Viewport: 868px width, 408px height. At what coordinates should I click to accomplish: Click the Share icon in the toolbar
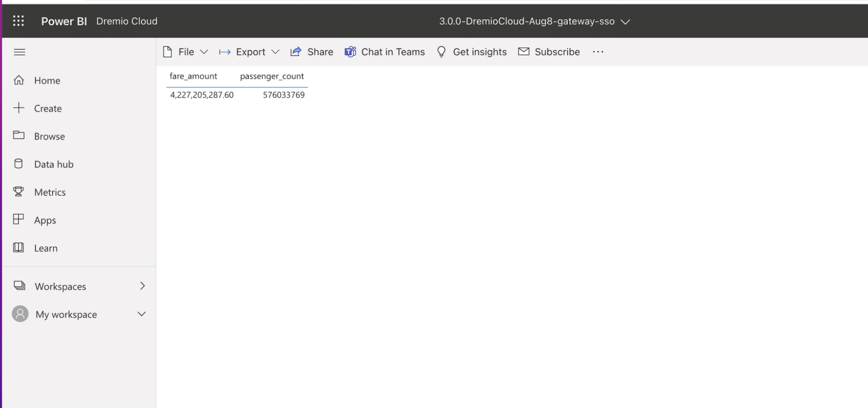pyautogui.click(x=296, y=51)
